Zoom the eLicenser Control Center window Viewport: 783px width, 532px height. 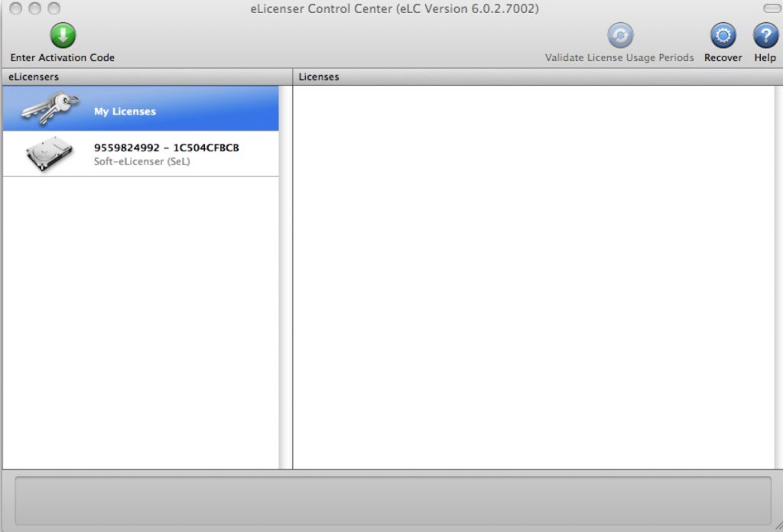(54, 8)
